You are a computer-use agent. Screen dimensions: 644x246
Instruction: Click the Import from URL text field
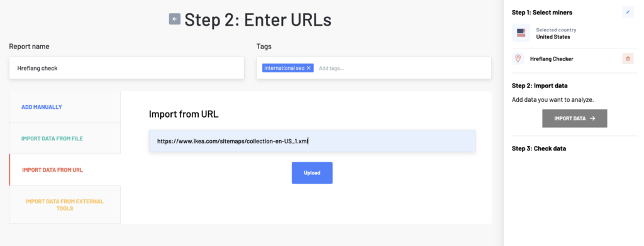[312, 141]
